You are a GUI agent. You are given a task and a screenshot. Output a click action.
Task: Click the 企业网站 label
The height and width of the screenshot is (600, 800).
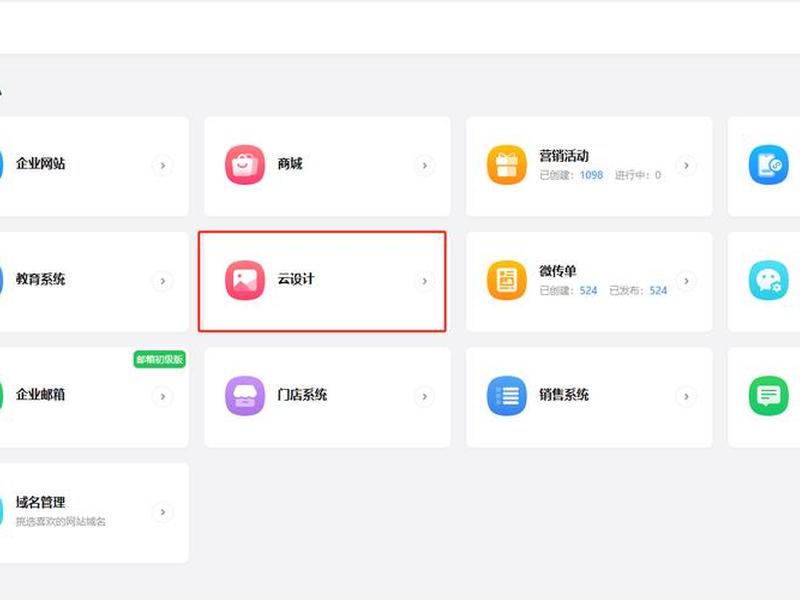coord(40,164)
